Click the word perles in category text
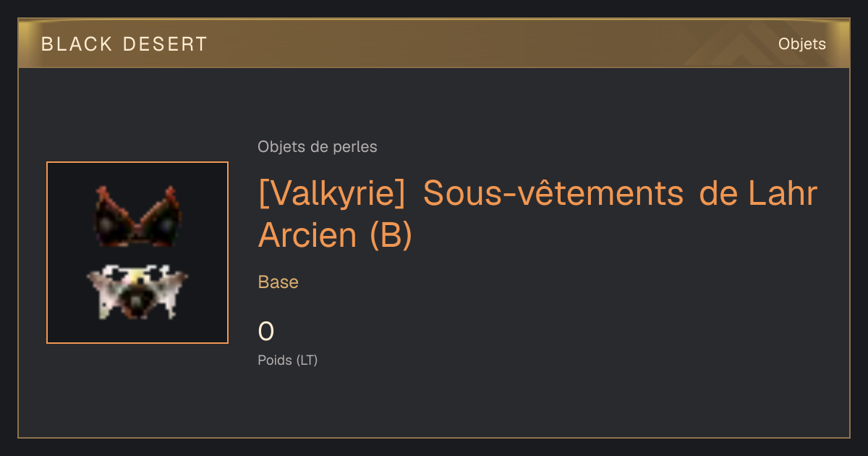 pos(355,147)
